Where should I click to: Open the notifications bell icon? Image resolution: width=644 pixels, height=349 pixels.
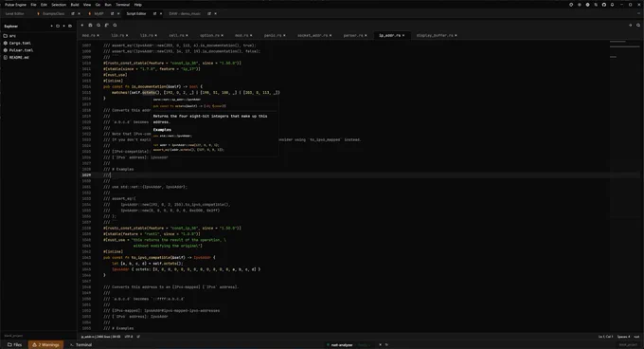(612, 5)
